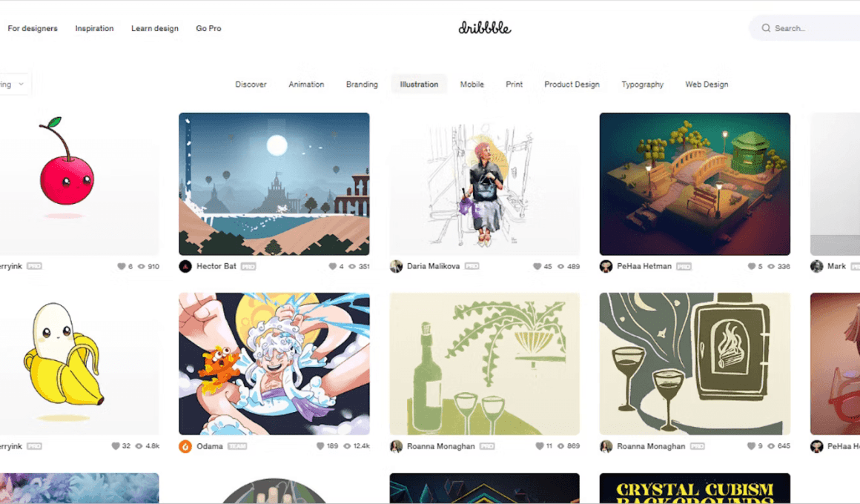Click the Daria Malikova author name
The height and width of the screenshot is (504, 860).
coord(433,267)
